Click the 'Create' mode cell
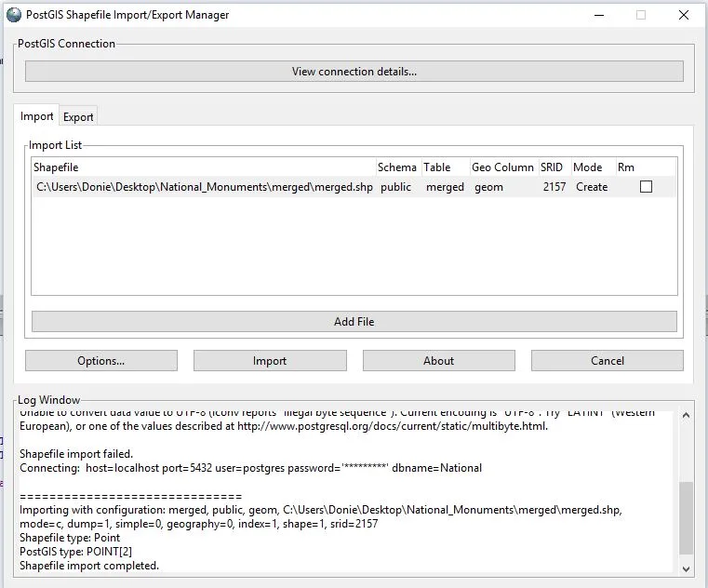The width and height of the screenshot is (708, 588). click(592, 187)
